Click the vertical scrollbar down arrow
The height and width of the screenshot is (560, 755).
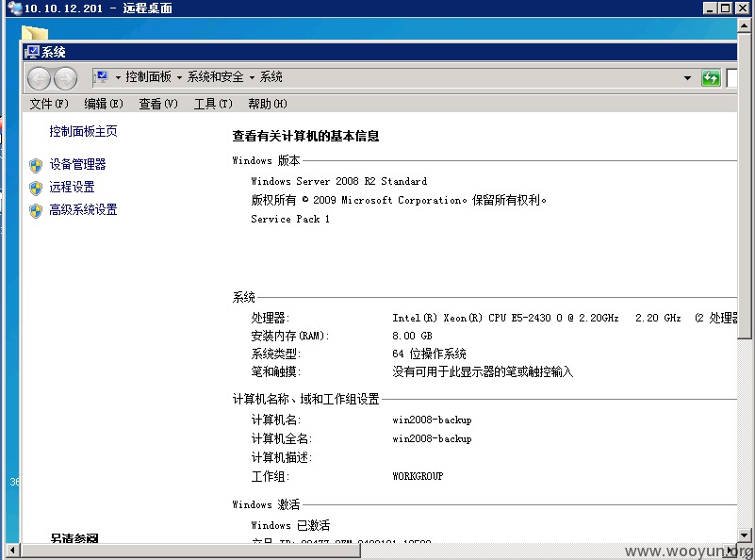click(744, 535)
